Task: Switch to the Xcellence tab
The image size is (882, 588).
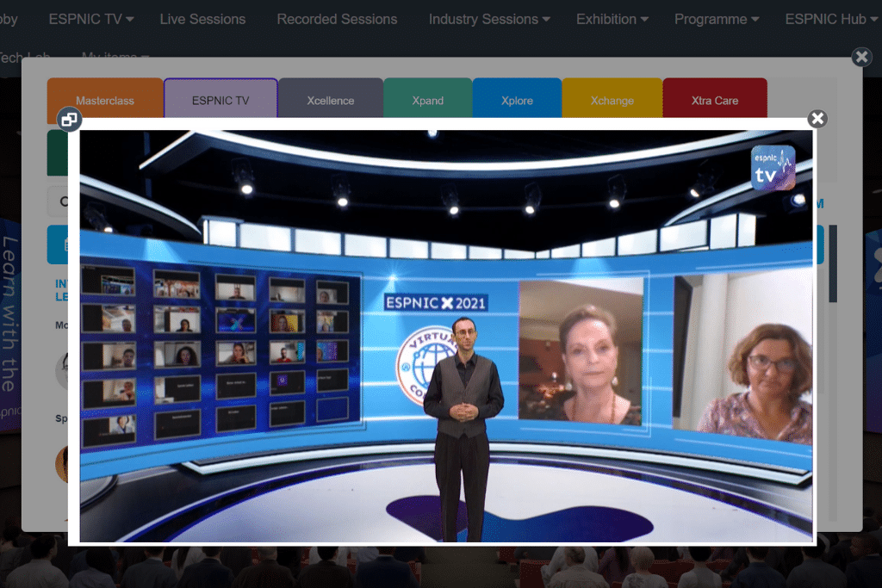Action: tap(331, 98)
